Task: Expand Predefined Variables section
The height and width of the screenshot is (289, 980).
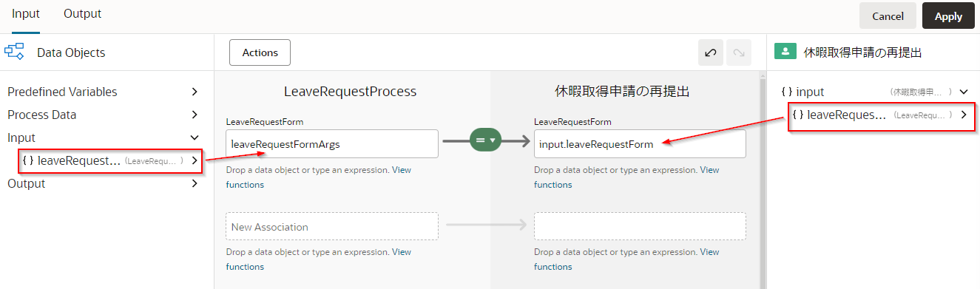Action: (195, 92)
